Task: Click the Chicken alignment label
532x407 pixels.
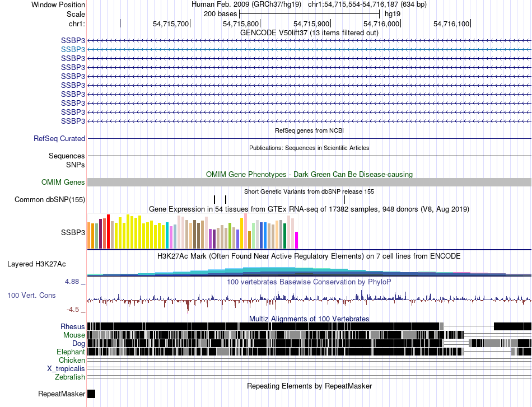Action: [72, 360]
